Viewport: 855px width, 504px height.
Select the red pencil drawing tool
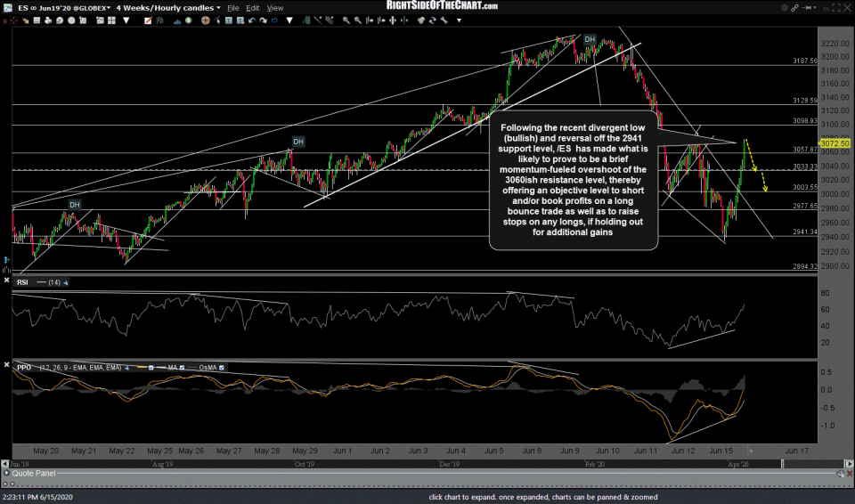[x=148, y=20]
